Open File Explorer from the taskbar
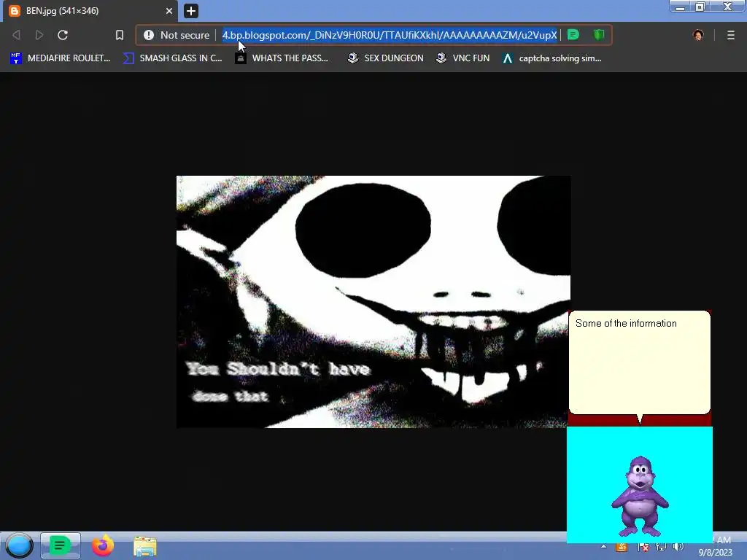Viewport: 747px width, 560px height. 145,546
